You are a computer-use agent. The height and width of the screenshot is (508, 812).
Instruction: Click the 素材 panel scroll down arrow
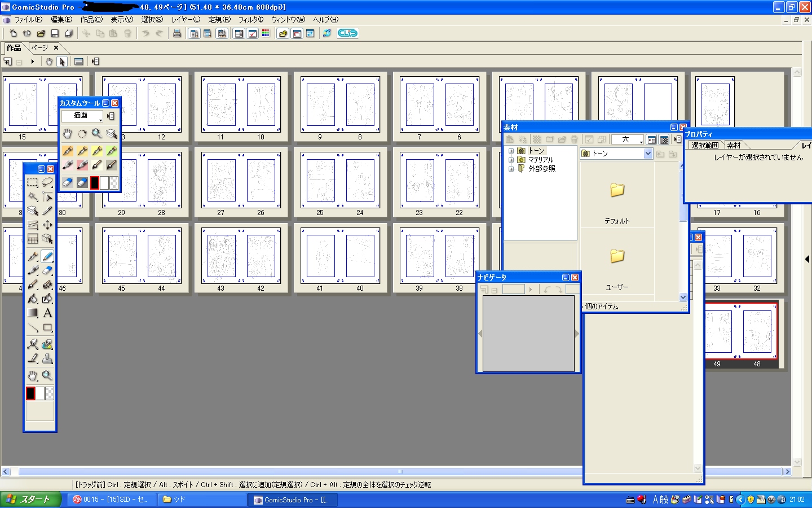tap(683, 297)
